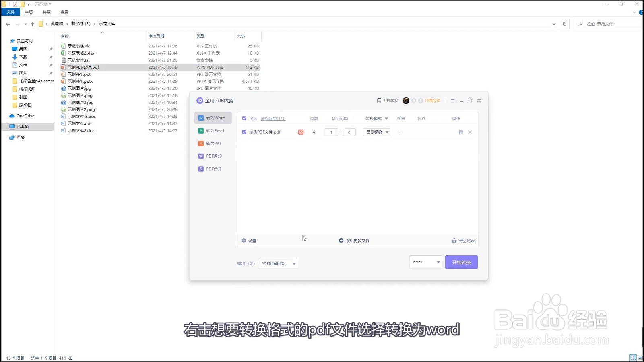Click the user avatar in title bar

[406, 100]
